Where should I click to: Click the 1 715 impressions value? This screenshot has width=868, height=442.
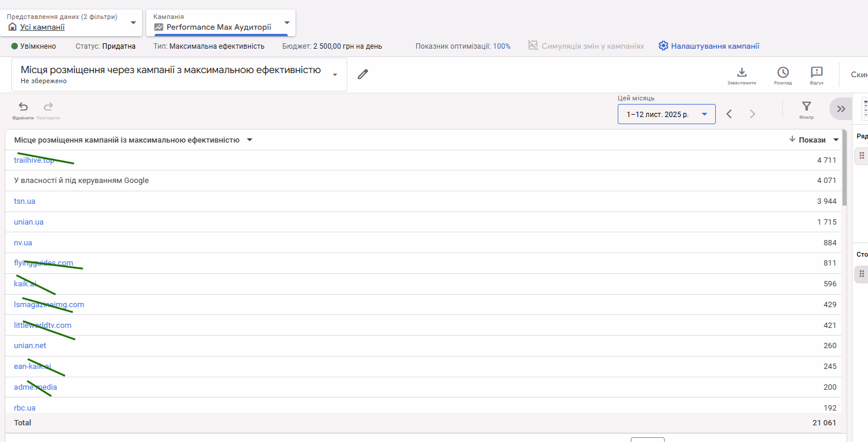[826, 222]
